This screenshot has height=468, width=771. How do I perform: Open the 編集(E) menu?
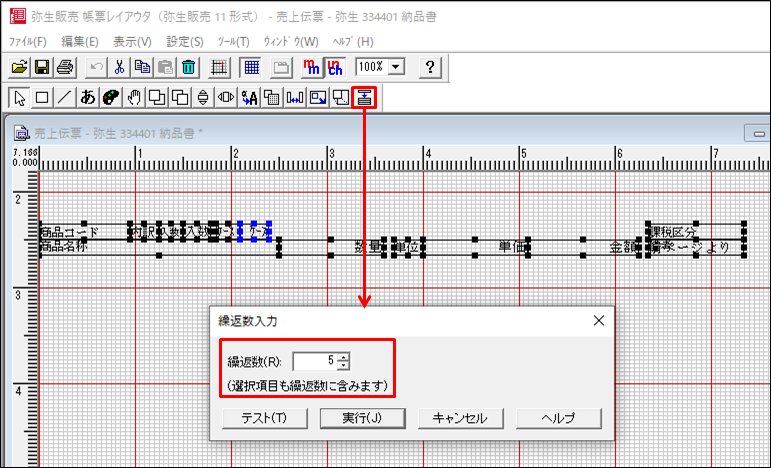80,42
